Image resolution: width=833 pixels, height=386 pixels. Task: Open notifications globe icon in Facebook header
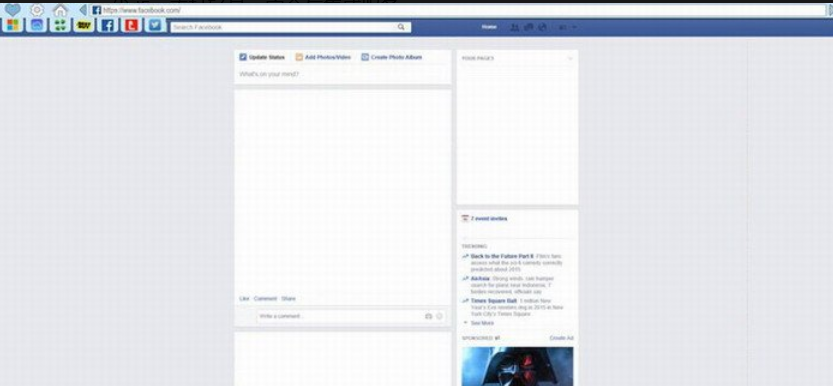542,27
